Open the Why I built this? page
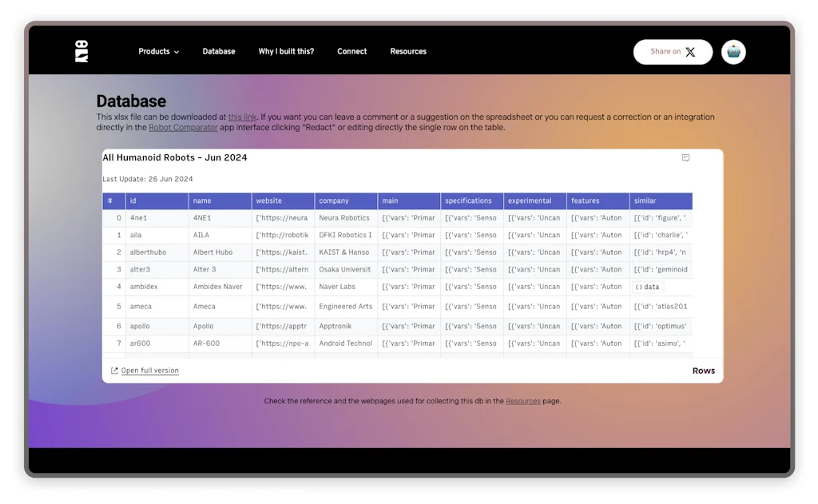 [286, 51]
